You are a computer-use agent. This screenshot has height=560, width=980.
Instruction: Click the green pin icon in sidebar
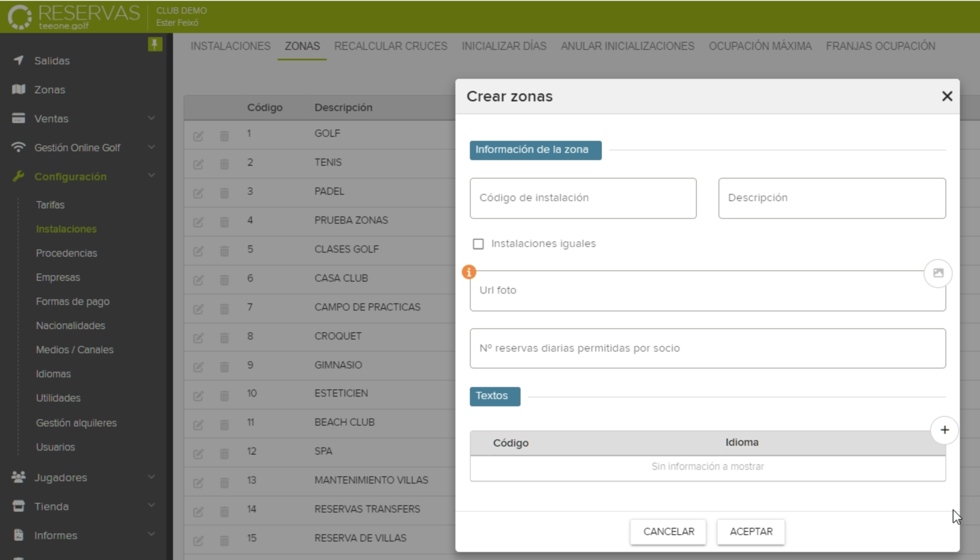pos(155,44)
